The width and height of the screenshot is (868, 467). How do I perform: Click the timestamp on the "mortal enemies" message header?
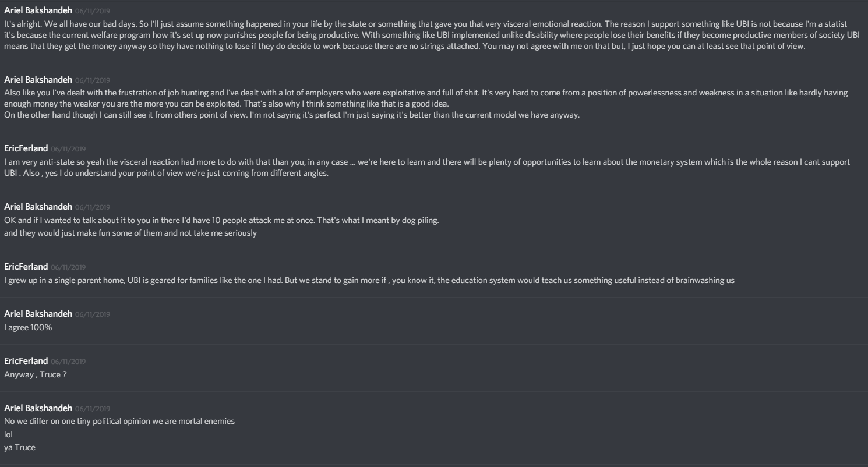[x=92, y=408]
